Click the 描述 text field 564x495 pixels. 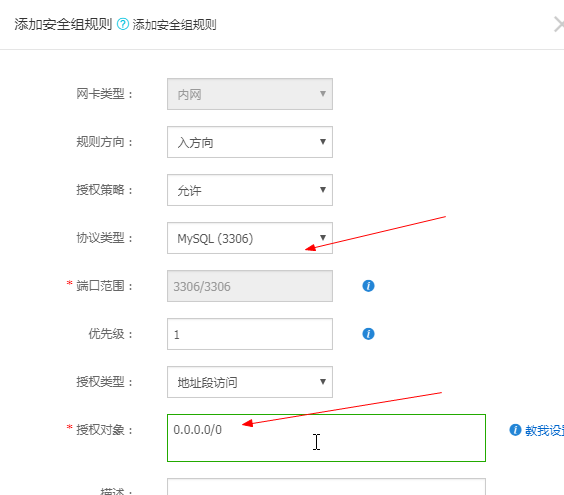click(326, 487)
